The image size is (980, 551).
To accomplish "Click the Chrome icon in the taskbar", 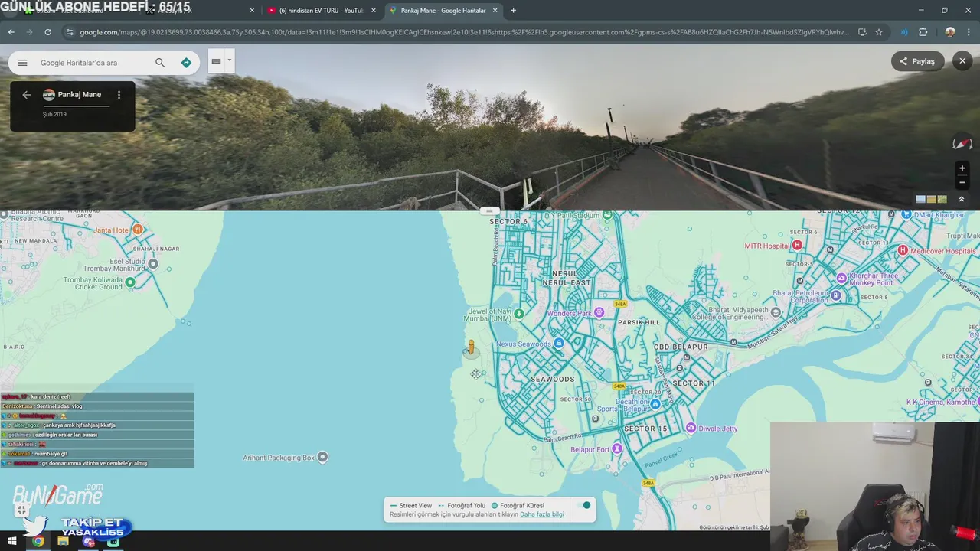I will pos(38,541).
